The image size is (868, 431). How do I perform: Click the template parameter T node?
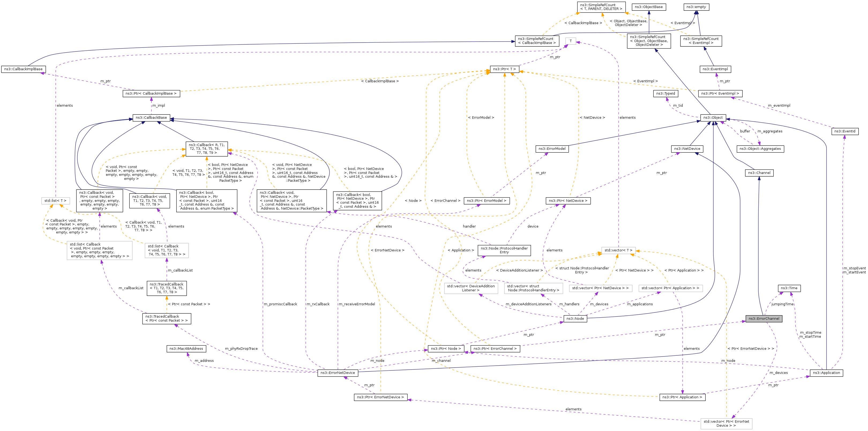(570, 41)
